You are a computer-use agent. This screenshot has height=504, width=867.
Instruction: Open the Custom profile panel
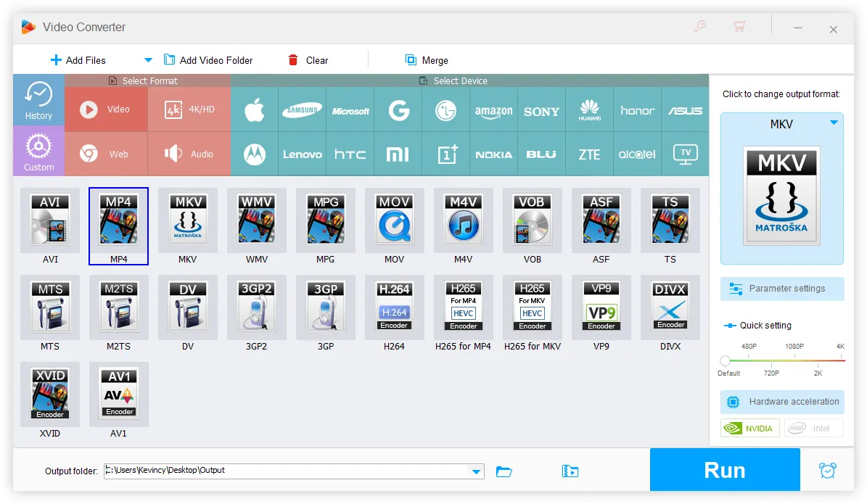[38, 151]
